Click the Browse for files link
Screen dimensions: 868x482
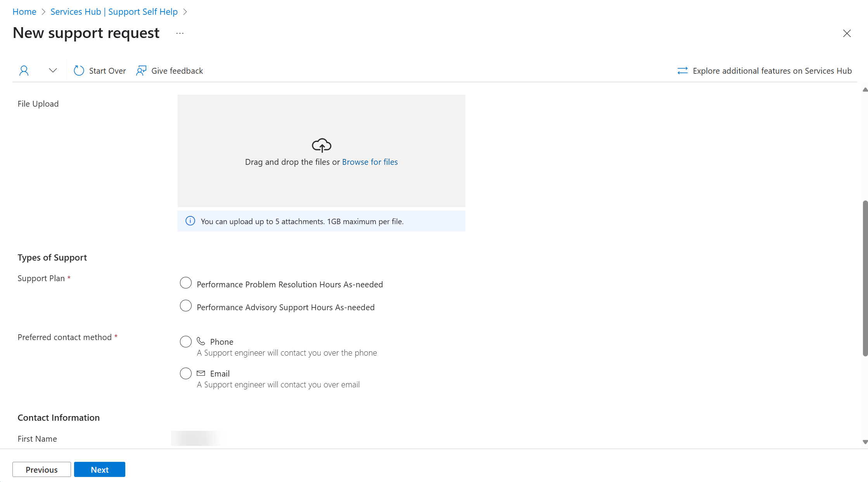[370, 161]
